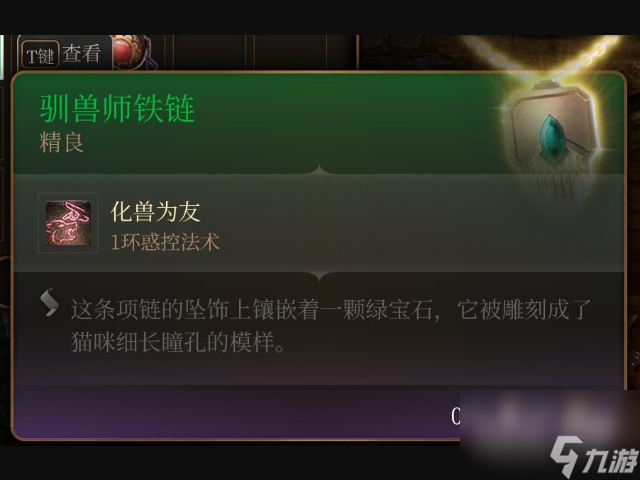Click the 查看 inspect label
The height and width of the screenshot is (480, 640).
coord(82,54)
